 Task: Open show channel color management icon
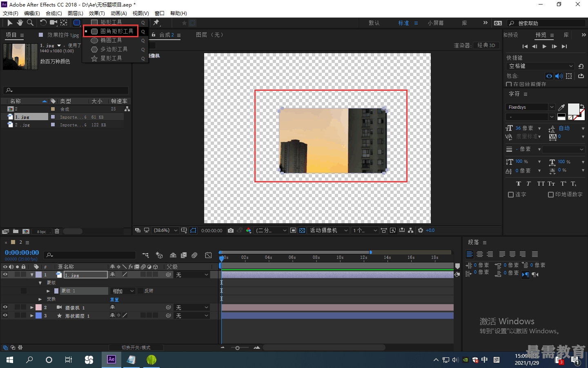click(x=249, y=231)
